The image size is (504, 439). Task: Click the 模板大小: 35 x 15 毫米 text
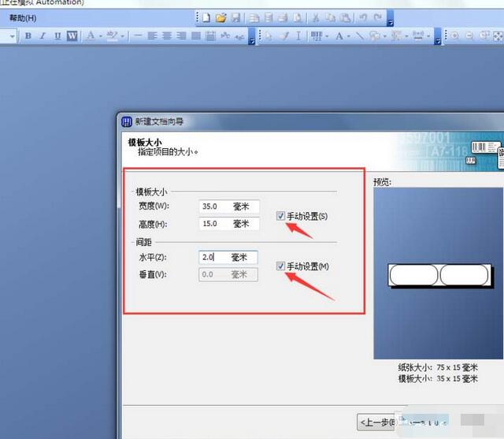point(438,378)
